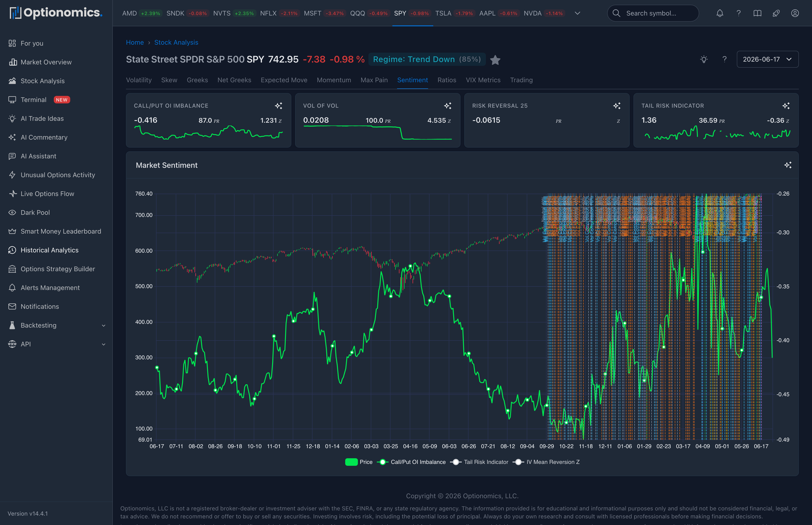Screen dimensions: 812x525
Task: Open AI sparkle on Tail Risk Indicator card
Action: [786, 106]
